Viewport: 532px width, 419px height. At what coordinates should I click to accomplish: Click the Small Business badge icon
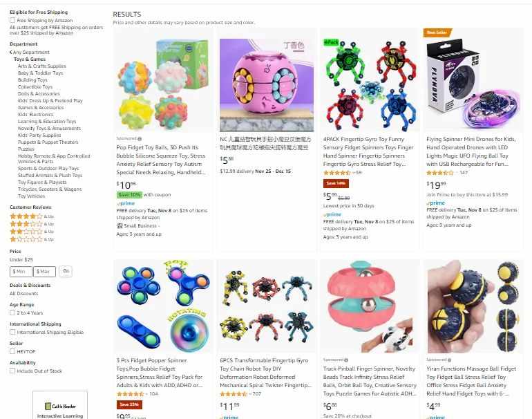(x=120, y=226)
